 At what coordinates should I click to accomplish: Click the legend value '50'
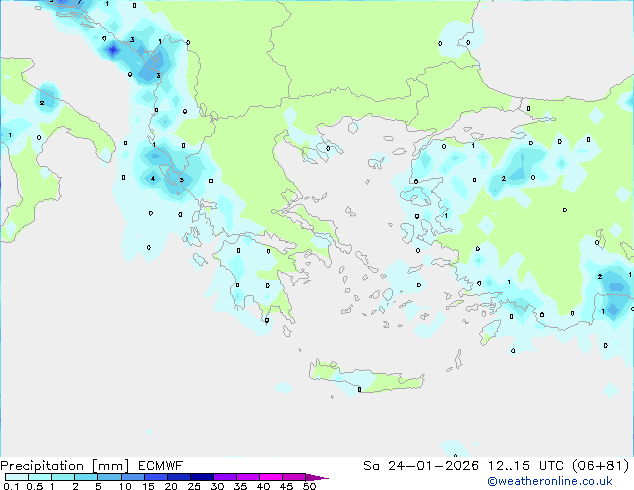pyautogui.click(x=309, y=486)
